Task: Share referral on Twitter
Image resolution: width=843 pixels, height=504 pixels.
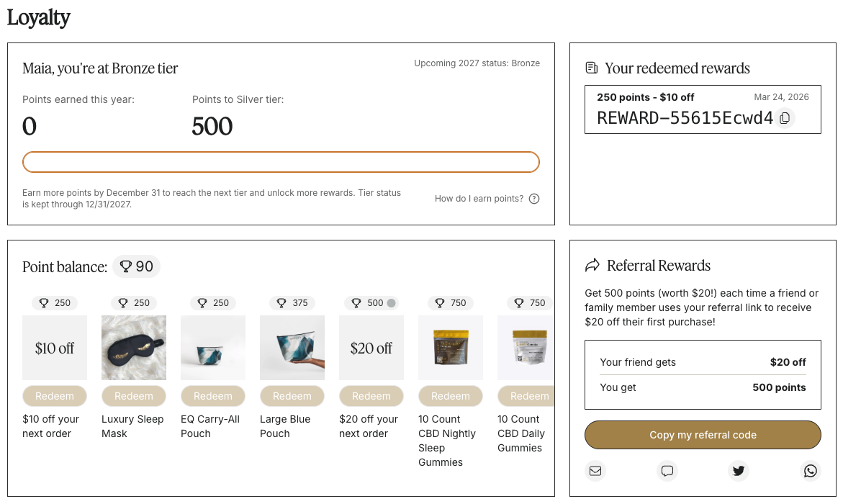Action: pyautogui.click(x=739, y=471)
